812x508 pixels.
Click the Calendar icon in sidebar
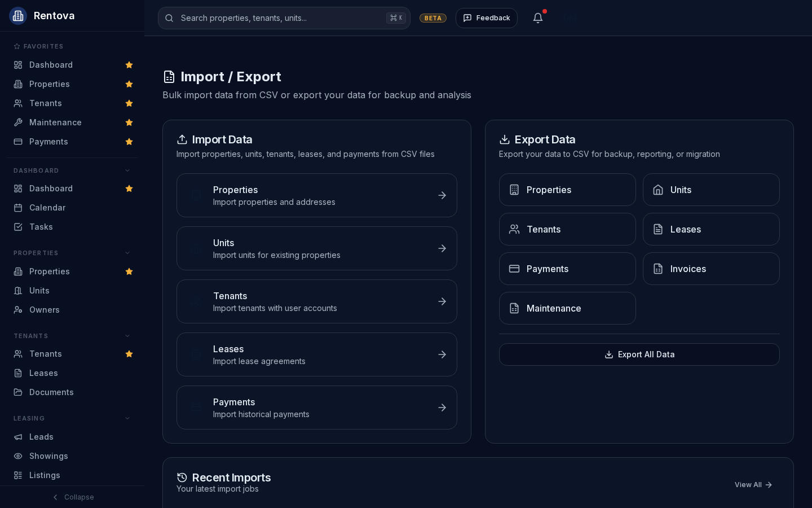pyautogui.click(x=18, y=208)
